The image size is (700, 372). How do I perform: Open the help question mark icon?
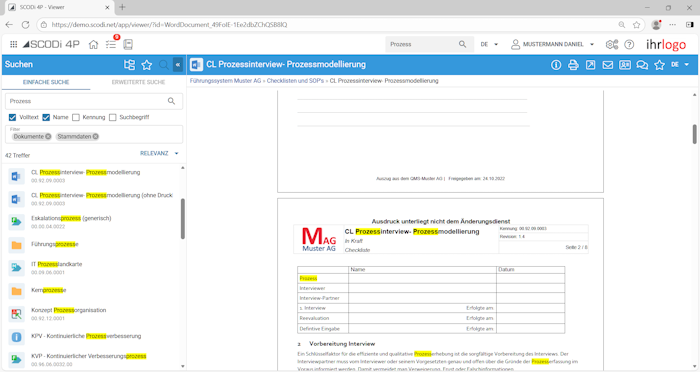pyautogui.click(x=629, y=44)
